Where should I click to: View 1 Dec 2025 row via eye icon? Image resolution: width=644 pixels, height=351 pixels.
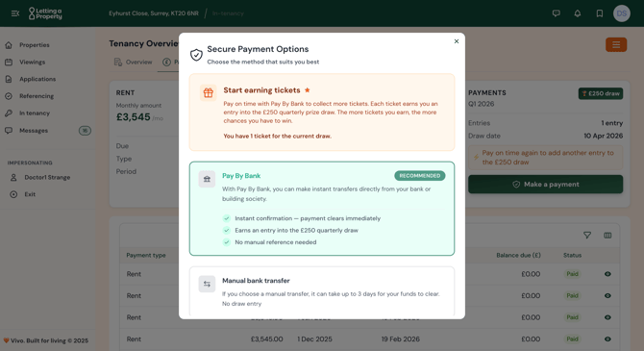click(607, 339)
